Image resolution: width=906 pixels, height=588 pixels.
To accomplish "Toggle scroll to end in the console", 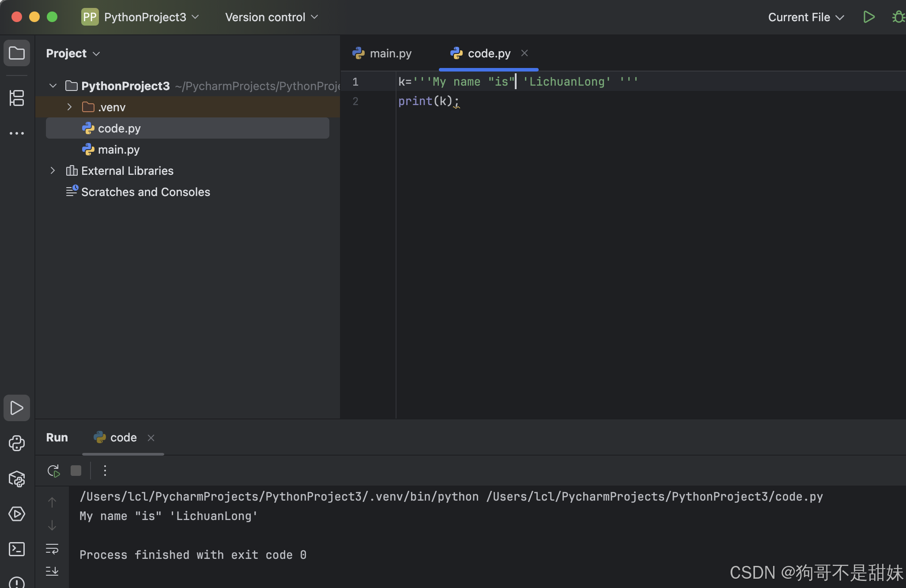I will [52, 571].
